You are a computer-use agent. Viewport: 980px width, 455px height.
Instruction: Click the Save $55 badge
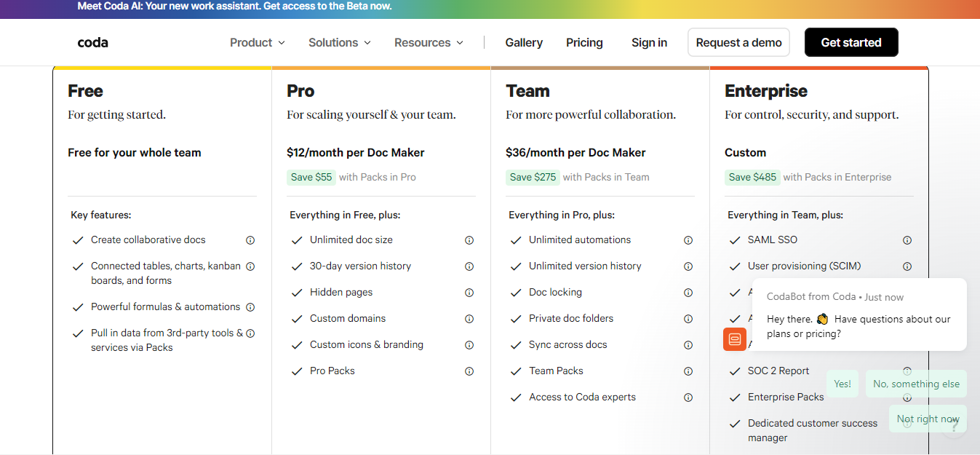click(x=311, y=177)
